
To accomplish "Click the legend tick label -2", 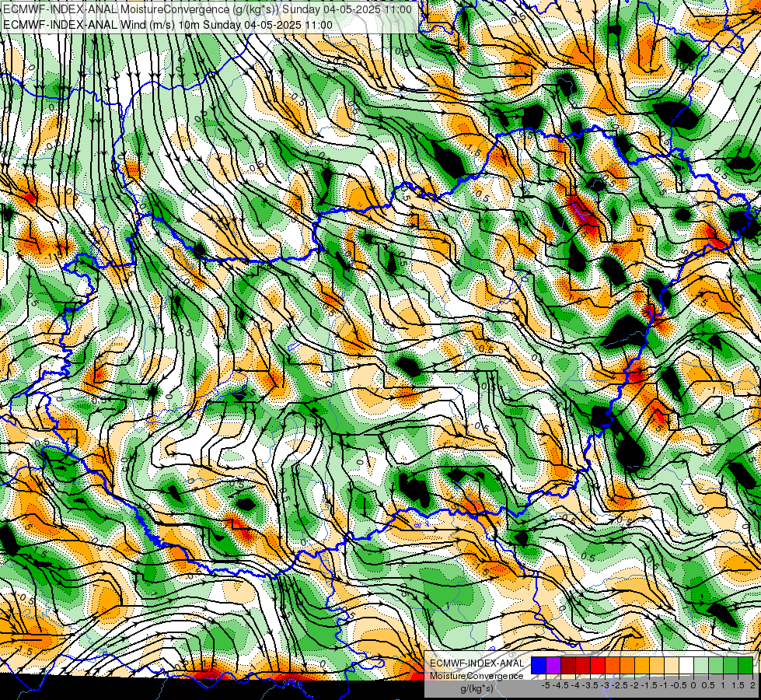I will tap(634, 685).
